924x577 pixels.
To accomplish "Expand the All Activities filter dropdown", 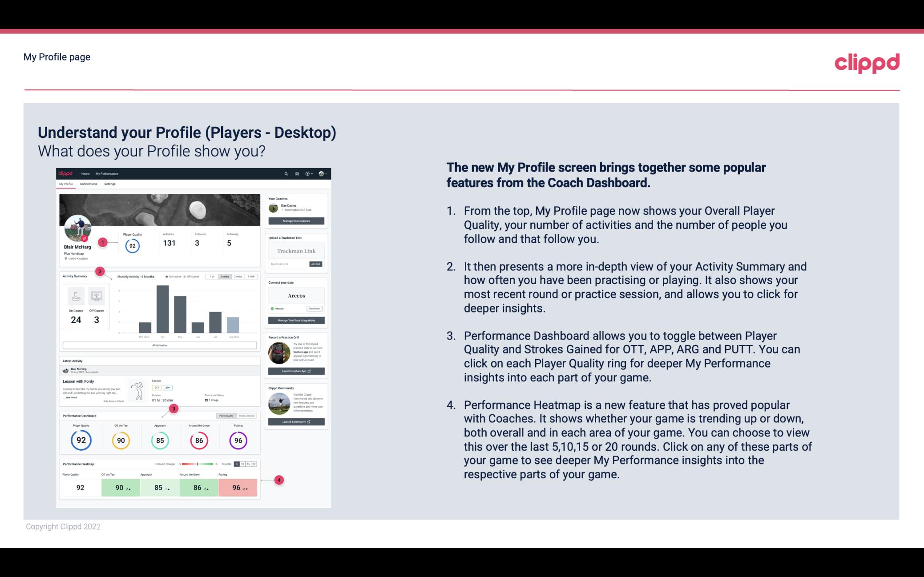I will pyautogui.click(x=160, y=345).
